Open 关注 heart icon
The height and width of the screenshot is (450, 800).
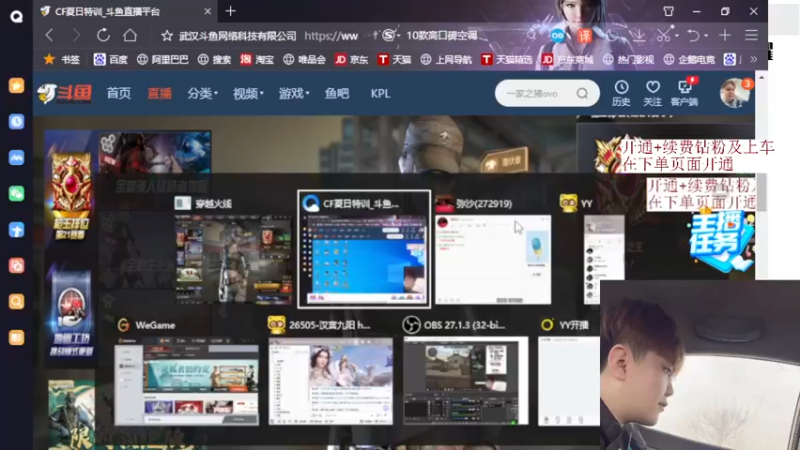[x=653, y=93]
